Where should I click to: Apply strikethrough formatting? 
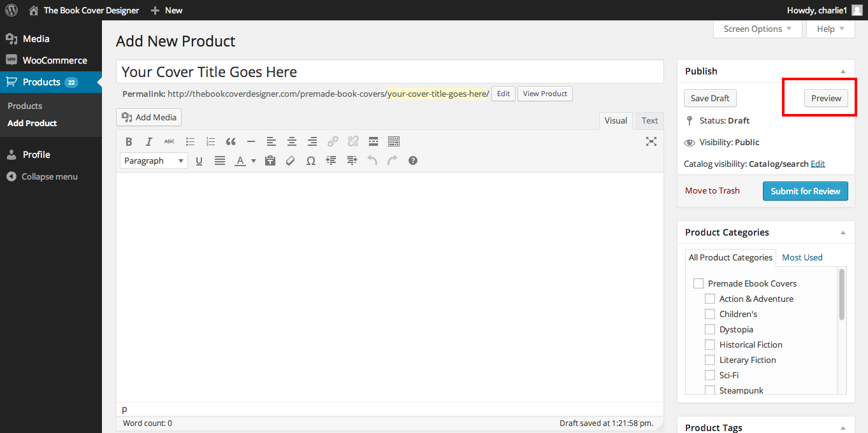click(169, 141)
